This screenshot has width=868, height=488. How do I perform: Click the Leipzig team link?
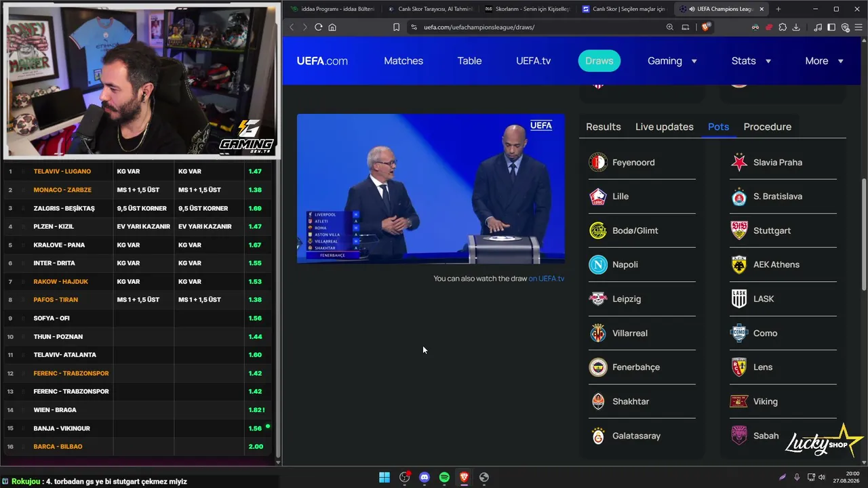(627, 299)
